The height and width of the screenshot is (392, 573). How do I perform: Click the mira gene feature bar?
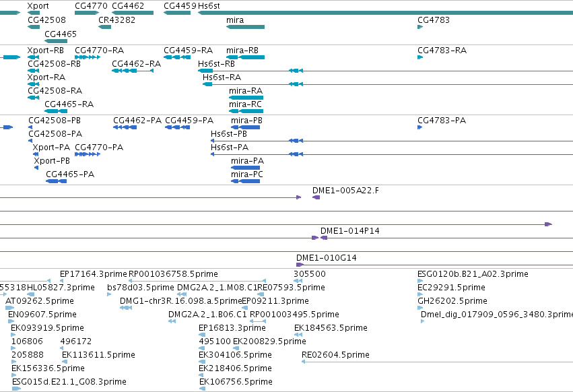pyautogui.click(x=245, y=27)
